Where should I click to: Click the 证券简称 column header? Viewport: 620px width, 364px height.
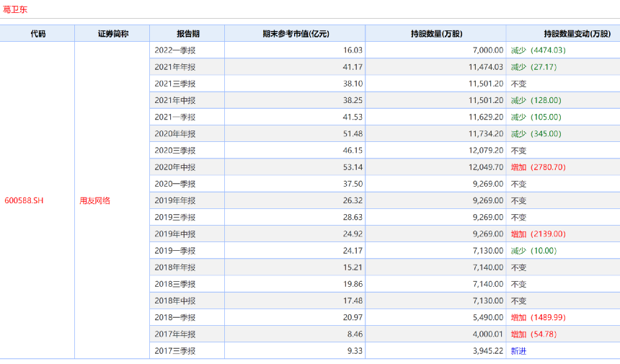(112, 33)
